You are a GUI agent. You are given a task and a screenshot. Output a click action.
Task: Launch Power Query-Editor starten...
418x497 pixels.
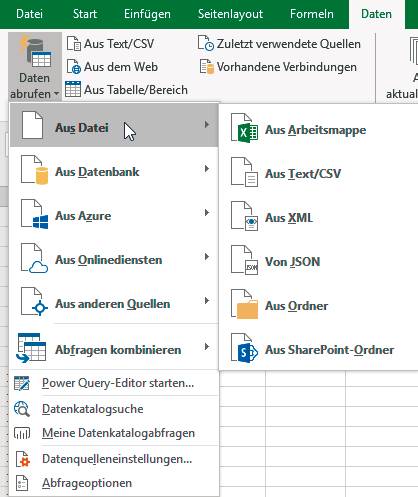[x=114, y=383]
